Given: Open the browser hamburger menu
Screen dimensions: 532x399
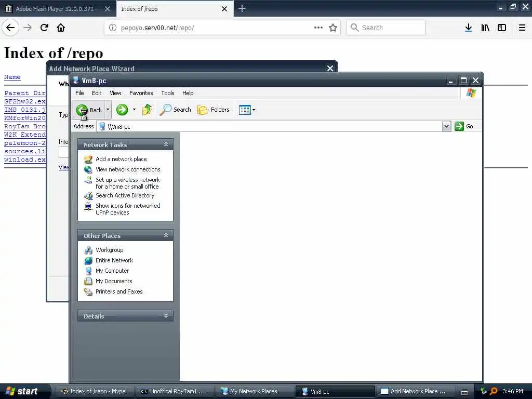Looking at the screenshot, I should pos(522,28).
